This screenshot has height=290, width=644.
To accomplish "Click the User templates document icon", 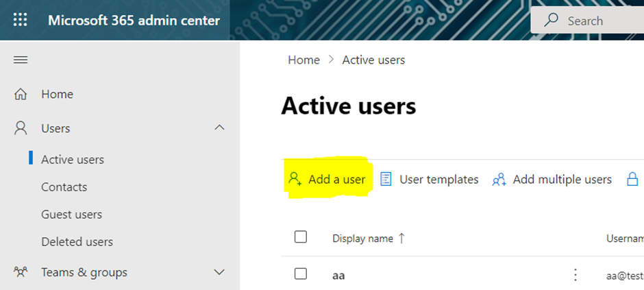I will pyautogui.click(x=386, y=180).
